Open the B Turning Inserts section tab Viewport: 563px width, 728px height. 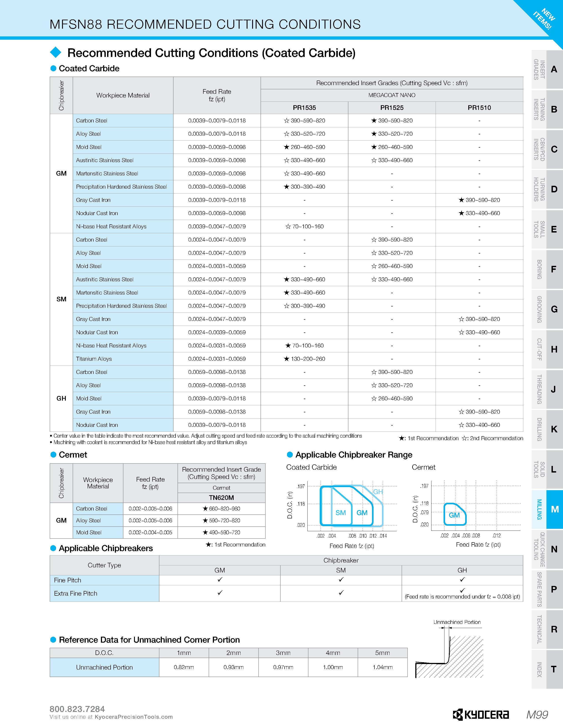tap(547, 109)
